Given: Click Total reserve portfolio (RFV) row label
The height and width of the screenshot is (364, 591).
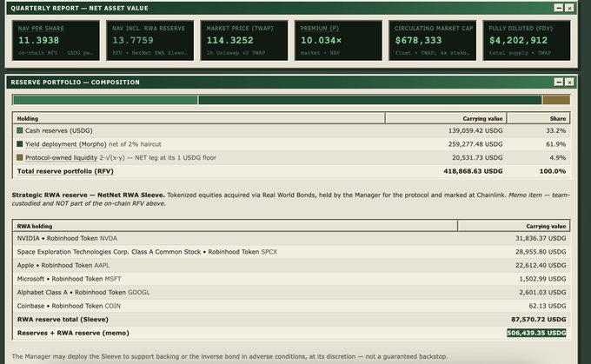Looking at the screenshot, I should [65, 171].
